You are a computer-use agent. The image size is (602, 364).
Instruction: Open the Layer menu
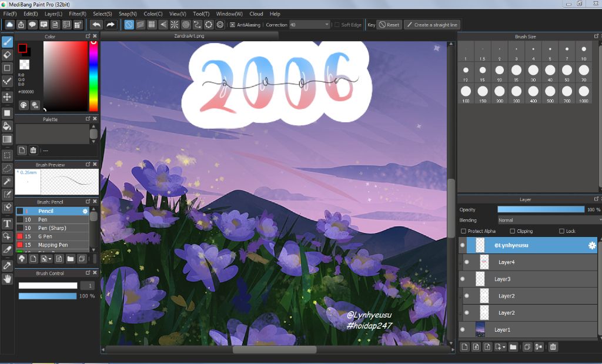(53, 14)
